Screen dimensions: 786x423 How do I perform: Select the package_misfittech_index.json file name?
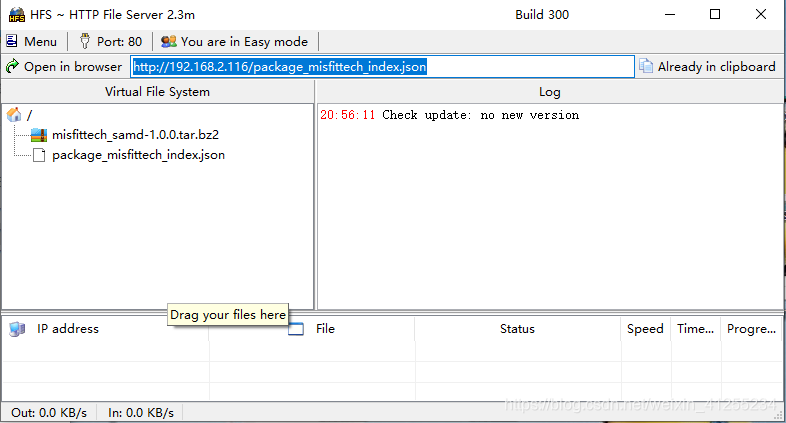[x=138, y=155]
